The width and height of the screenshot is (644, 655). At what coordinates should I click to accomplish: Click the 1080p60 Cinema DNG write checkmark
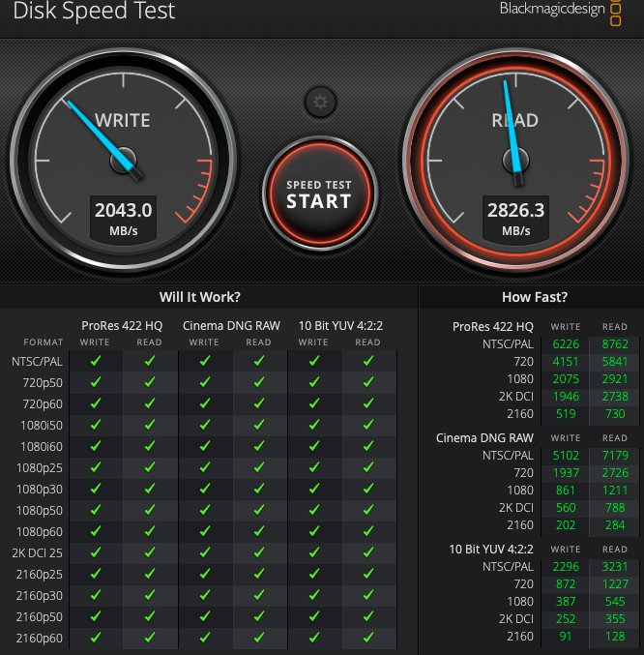pyautogui.click(x=204, y=531)
